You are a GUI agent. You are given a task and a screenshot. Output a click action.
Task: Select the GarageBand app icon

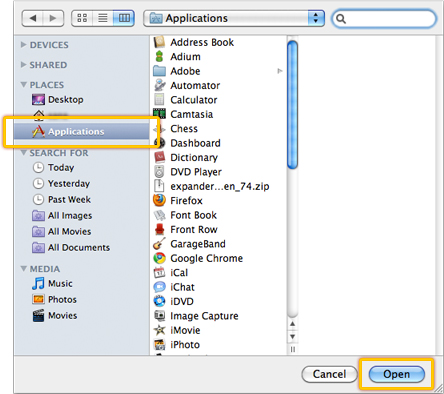(159, 244)
